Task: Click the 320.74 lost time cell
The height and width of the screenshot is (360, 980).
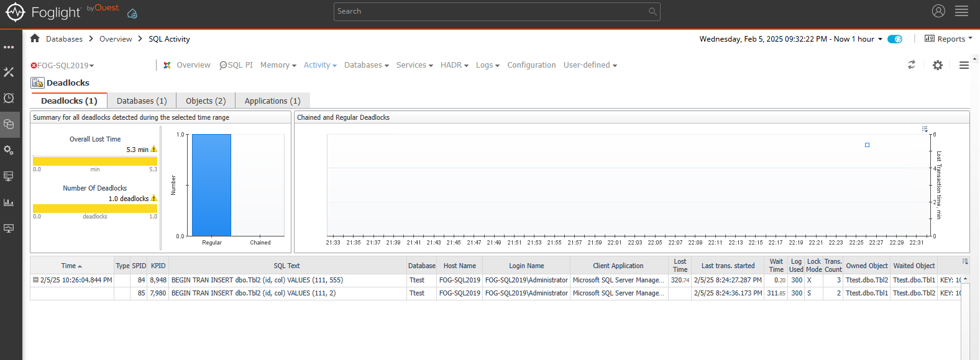Action: point(680,280)
